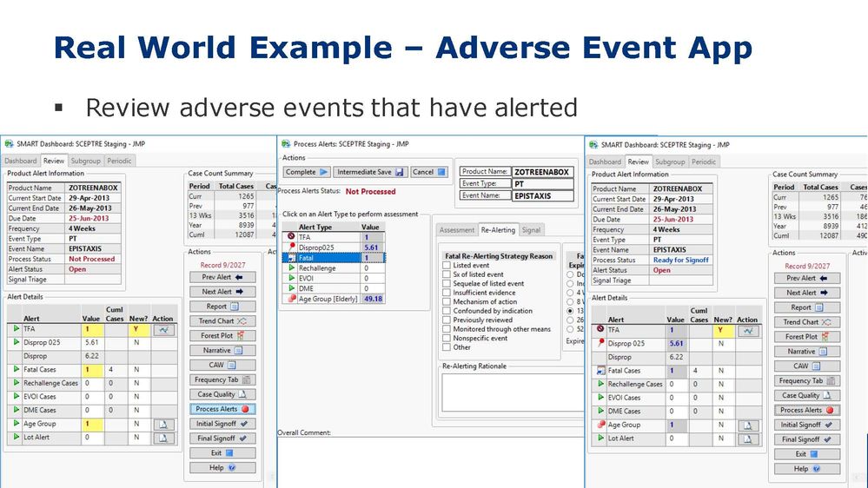
Task: Click TFA green triangle icon, Not Processed dashboard
Action: tap(16, 328)
